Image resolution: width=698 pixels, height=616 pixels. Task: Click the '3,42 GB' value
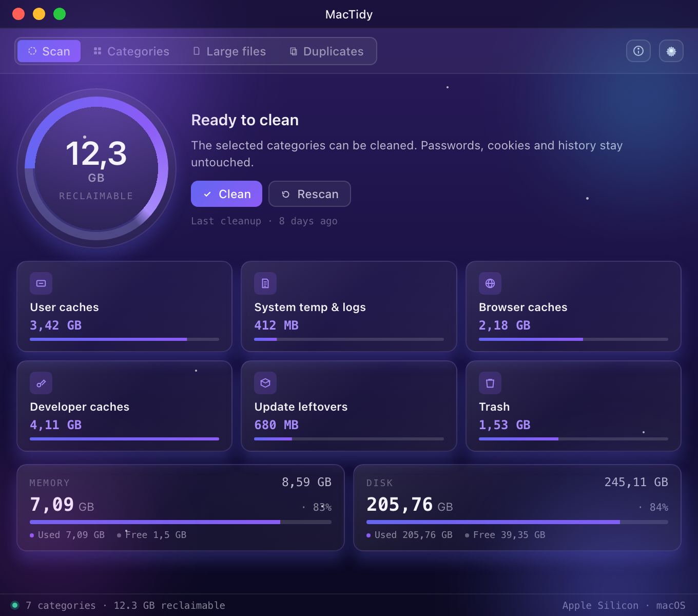(x=55, y=325)
